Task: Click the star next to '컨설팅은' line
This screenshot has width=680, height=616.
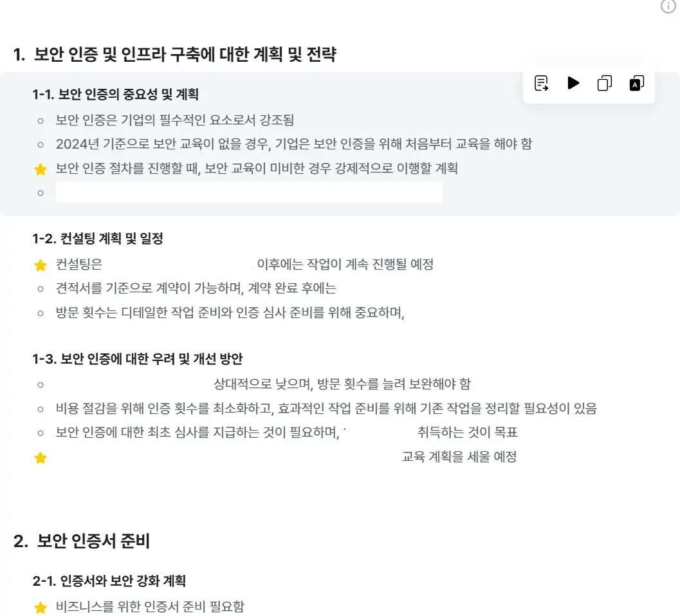Action: pos(41,265)
